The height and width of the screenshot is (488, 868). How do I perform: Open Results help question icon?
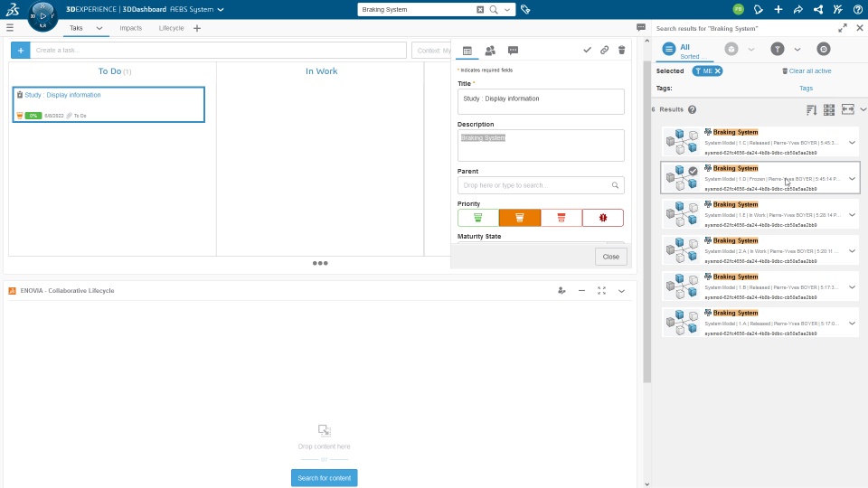(x=692, y=109)
